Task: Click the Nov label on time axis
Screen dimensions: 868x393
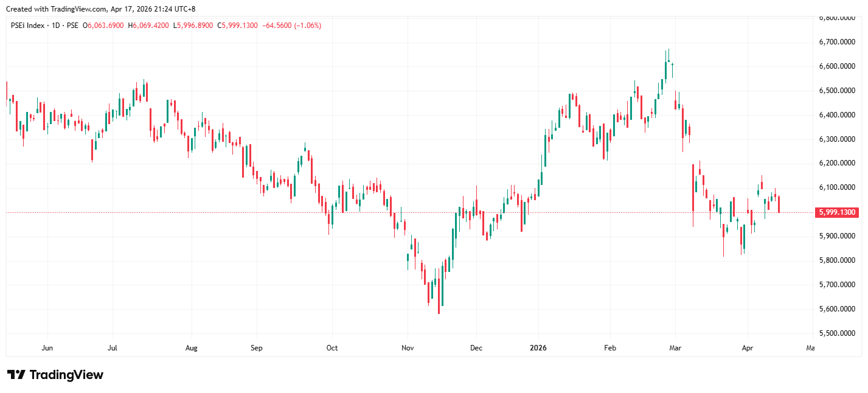Action: 408,348
